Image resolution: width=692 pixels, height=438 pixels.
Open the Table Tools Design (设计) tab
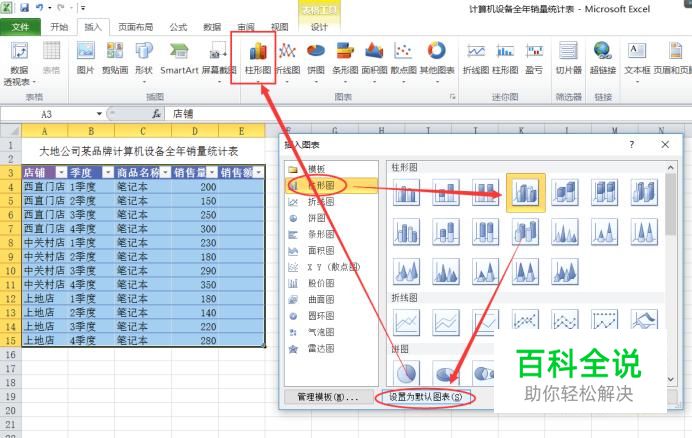(320, 27)
